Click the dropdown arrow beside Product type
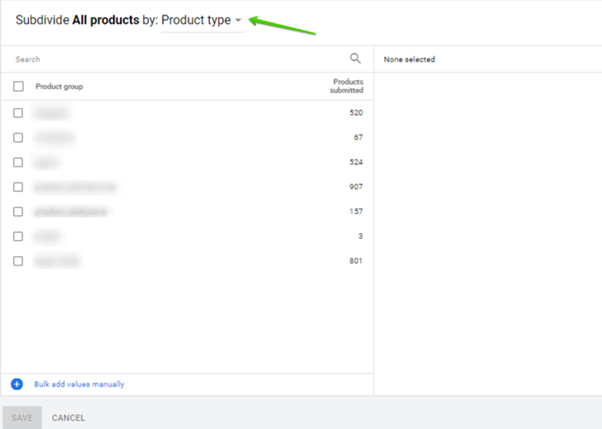602x429 pixels. [238, 21]
